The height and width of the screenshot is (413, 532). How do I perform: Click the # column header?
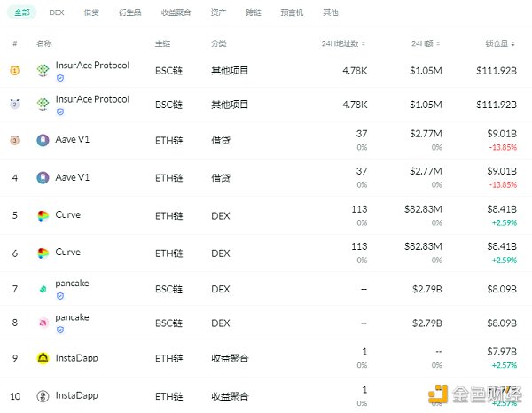point(14,43)
